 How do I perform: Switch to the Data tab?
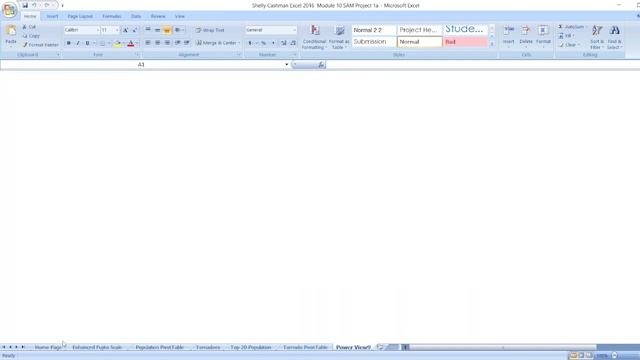pyautogui.click(x=136, y=16)
